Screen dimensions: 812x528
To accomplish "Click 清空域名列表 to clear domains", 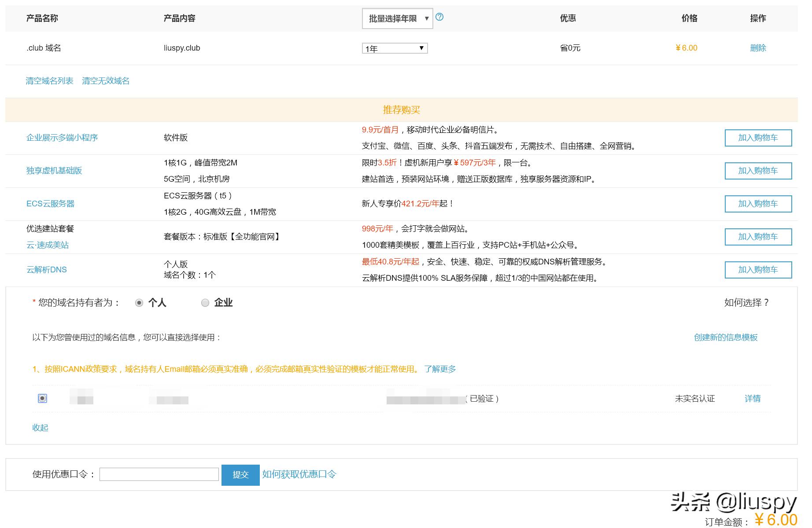I will pos(50,81).
